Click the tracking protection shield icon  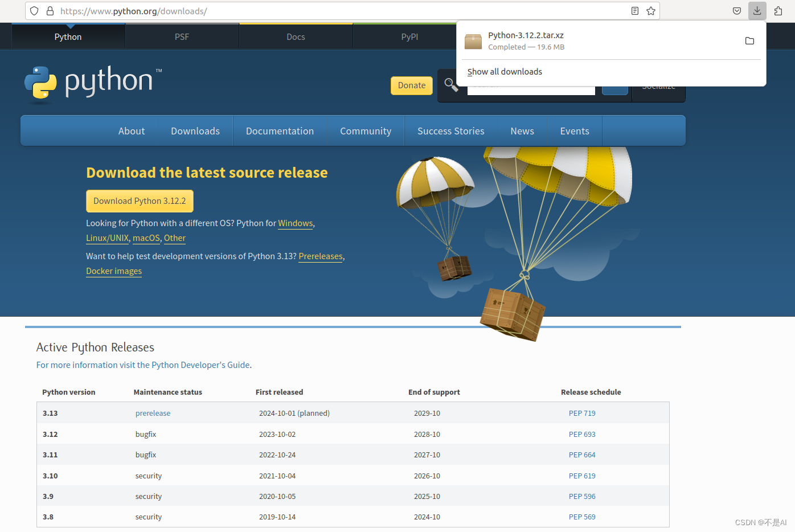coord(34,11)
